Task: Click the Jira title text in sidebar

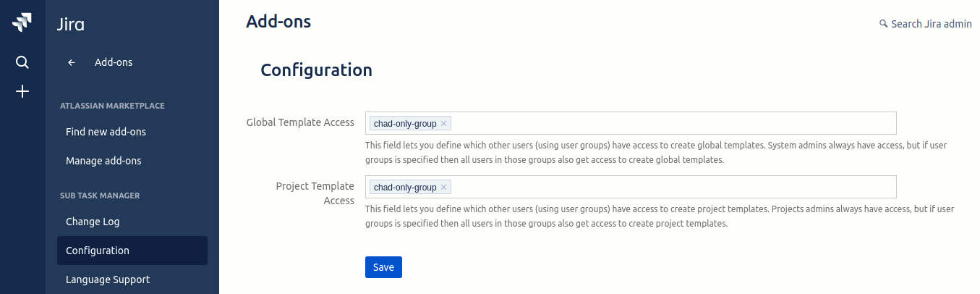Action: [x=71, y=25]
